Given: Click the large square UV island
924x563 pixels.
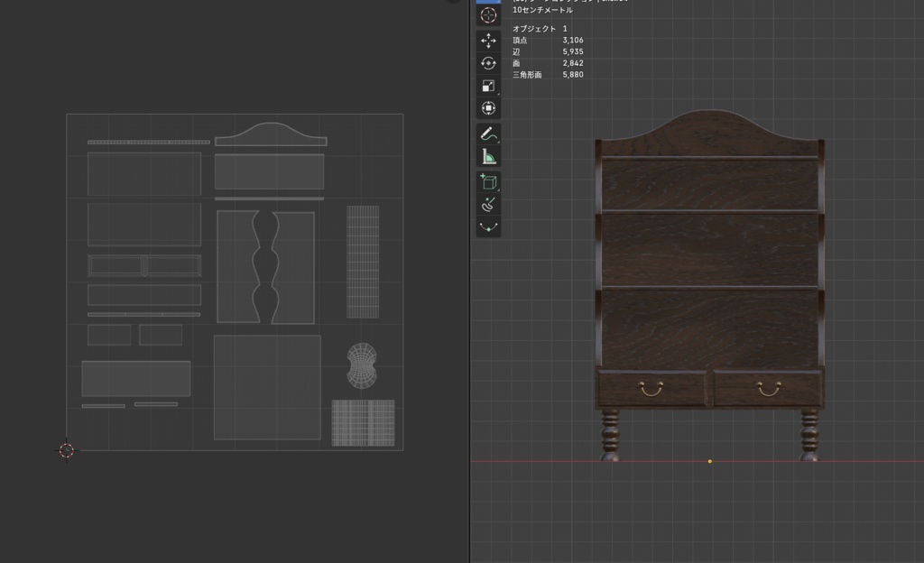Looking at the screenshot, I should pyautogui.click(x=267, y=387).
